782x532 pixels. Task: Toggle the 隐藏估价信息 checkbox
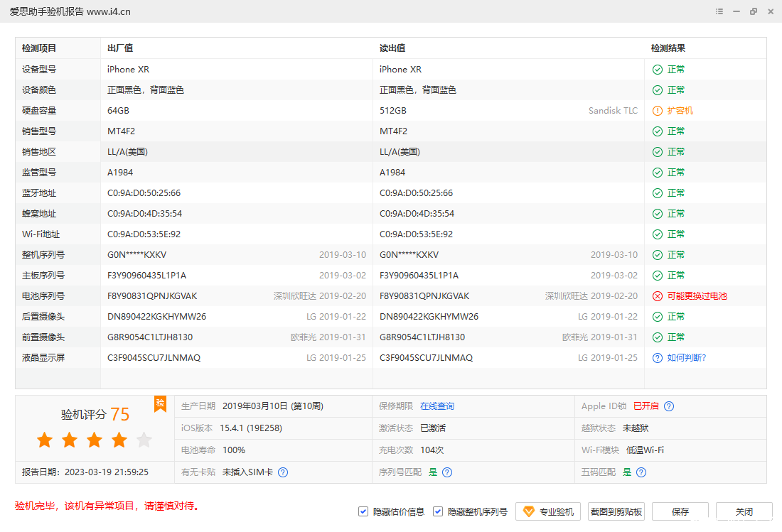coord(363,511)
